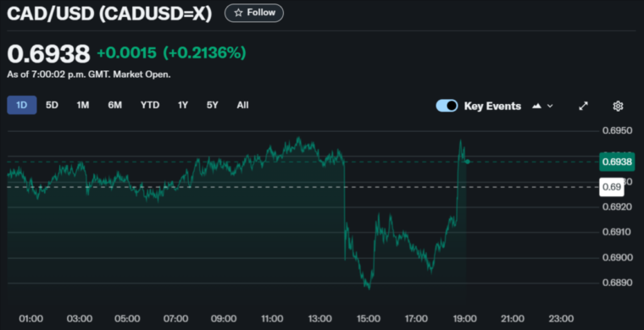Click the 21:00 time axis label
This screenshot has height=330, width=644.
pos(513,318)
